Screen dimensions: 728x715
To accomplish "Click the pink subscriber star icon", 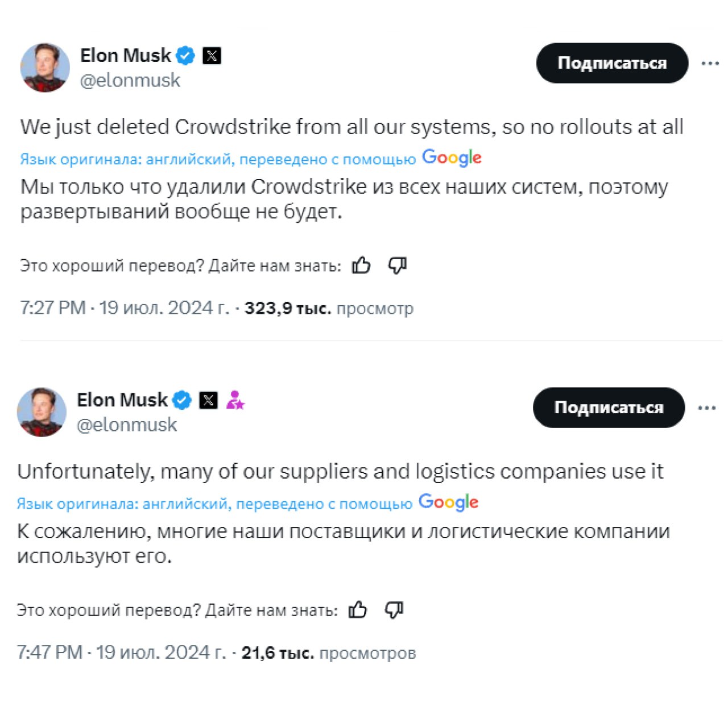I will pyautogui.click(x=235, y=400).
